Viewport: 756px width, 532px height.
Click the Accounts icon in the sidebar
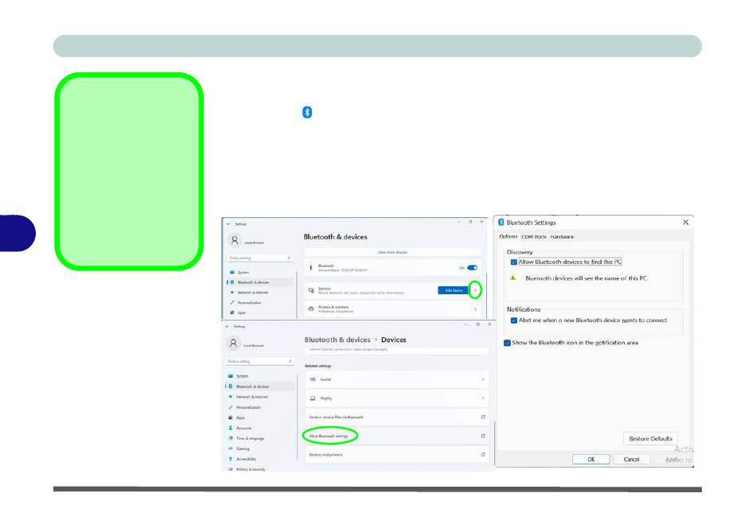click(x=231, y=428)
